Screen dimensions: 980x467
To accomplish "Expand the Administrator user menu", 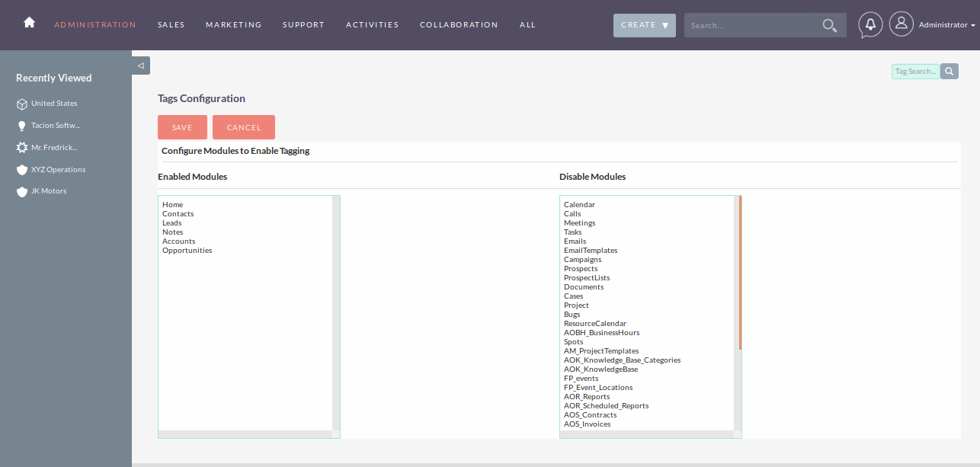I will click(946, 25).
